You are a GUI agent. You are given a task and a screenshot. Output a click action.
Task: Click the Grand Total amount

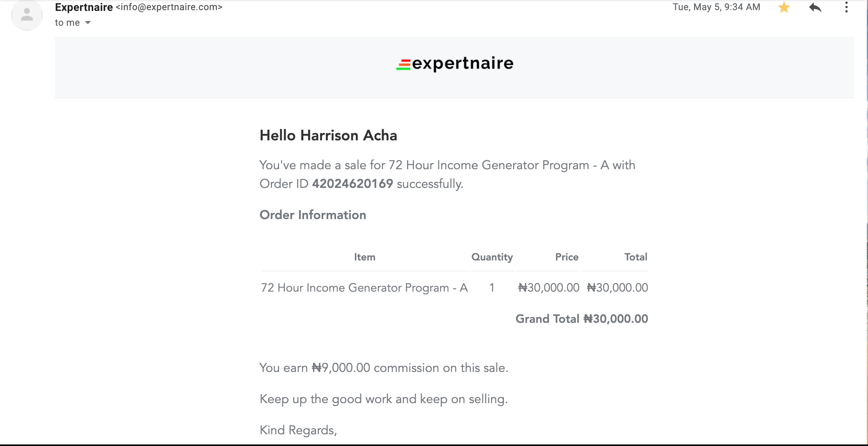coord(615,319)
